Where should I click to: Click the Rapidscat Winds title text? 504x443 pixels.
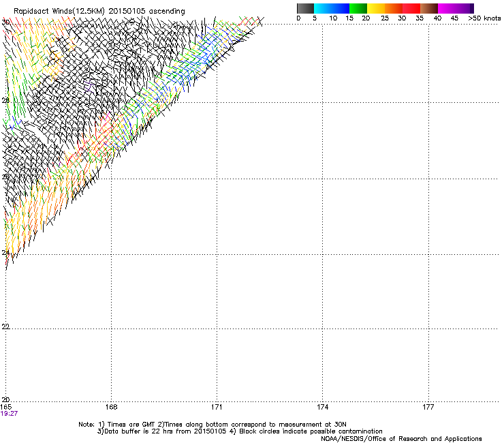(x=99, y=12)
